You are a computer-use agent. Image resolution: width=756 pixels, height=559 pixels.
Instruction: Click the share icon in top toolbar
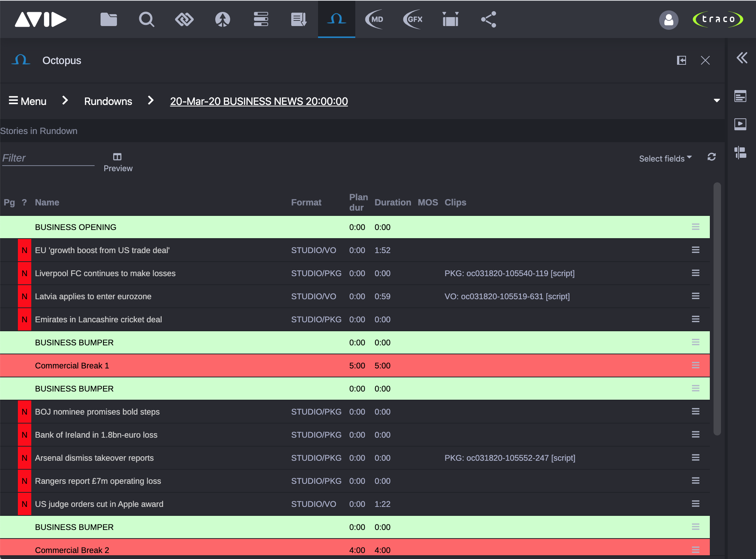[x=489, y=19]
